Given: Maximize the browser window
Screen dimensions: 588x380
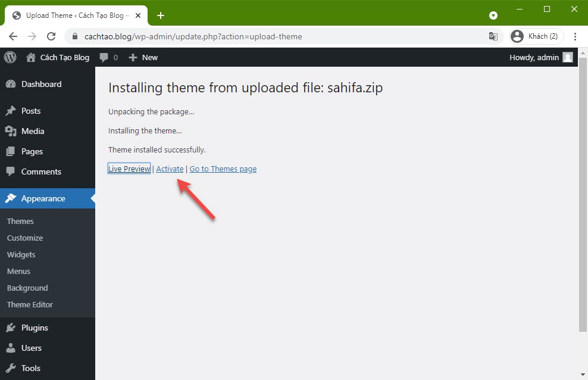Looking at the screenshot, I should 547,9.
